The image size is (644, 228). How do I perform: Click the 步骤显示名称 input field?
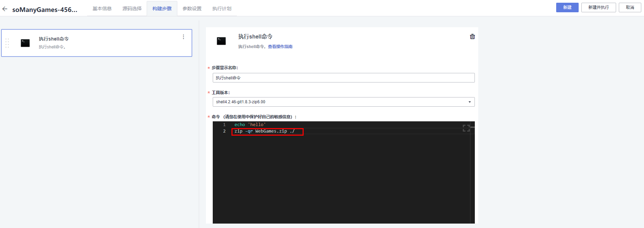point(344,78)
